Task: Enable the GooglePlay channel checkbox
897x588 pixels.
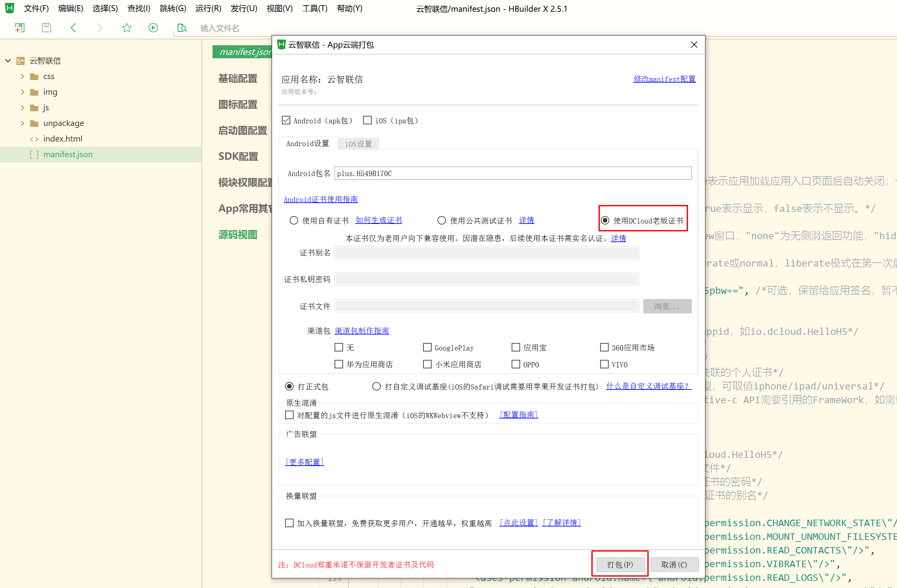Action: 427,347
